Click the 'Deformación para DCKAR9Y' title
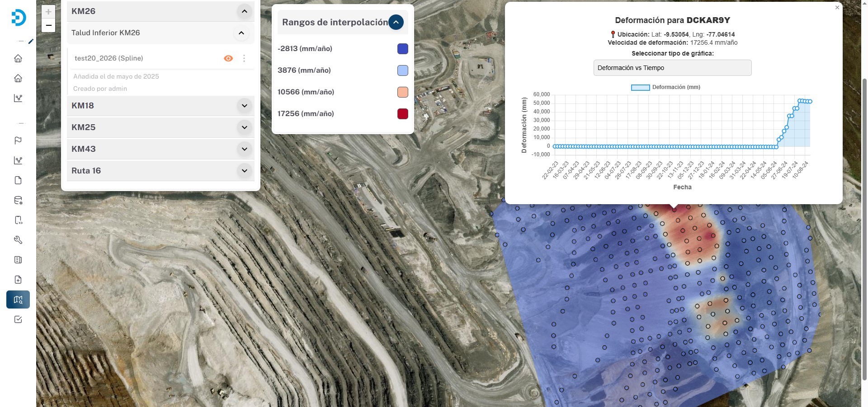 click(673, 20)
